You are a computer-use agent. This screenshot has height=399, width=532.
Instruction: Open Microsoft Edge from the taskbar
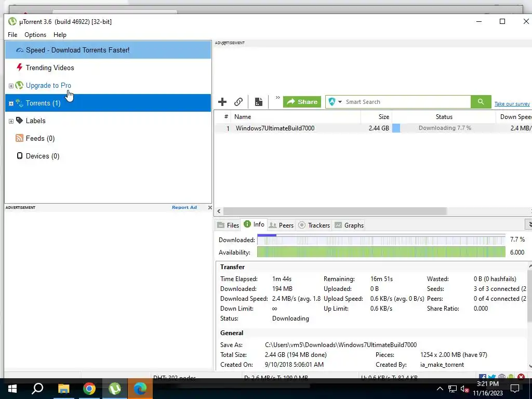tap(140, 389)
